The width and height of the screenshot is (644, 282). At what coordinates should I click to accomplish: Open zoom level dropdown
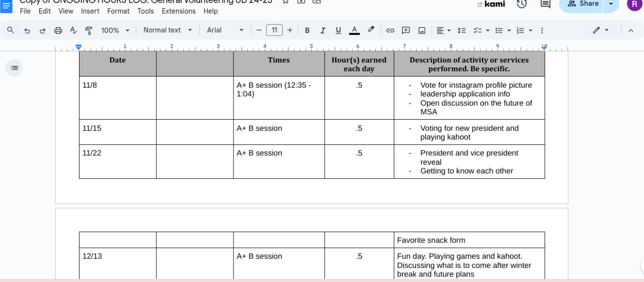click(115, 30)
